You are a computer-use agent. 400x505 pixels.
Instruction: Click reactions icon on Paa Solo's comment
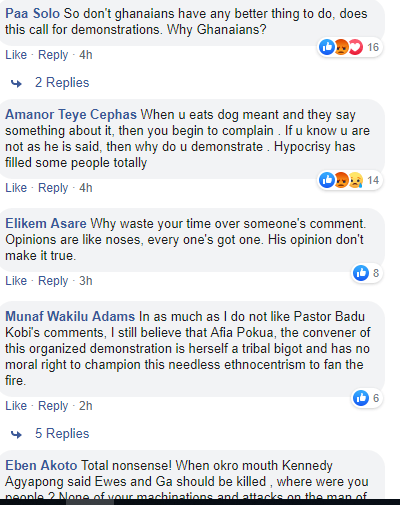[x=341, y=47]
